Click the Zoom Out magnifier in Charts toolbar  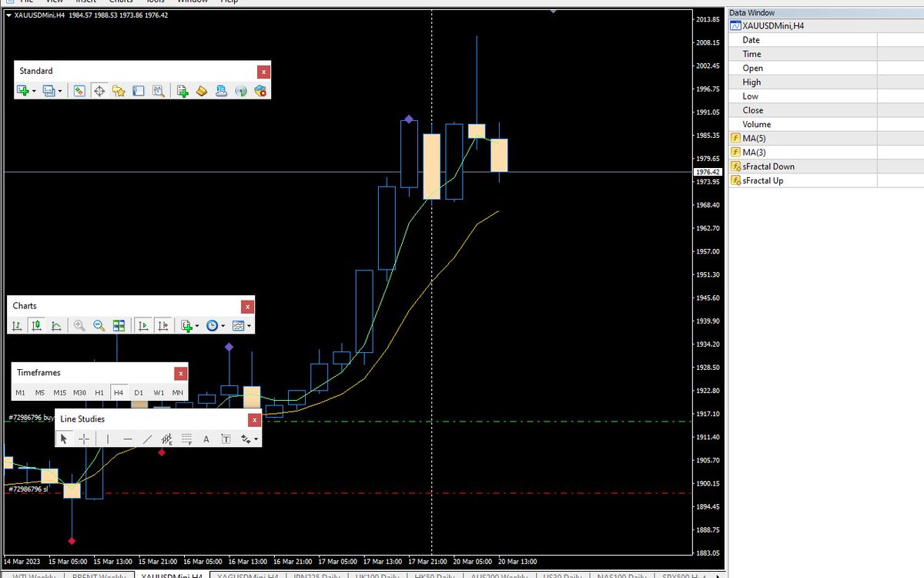click(98, 325)
